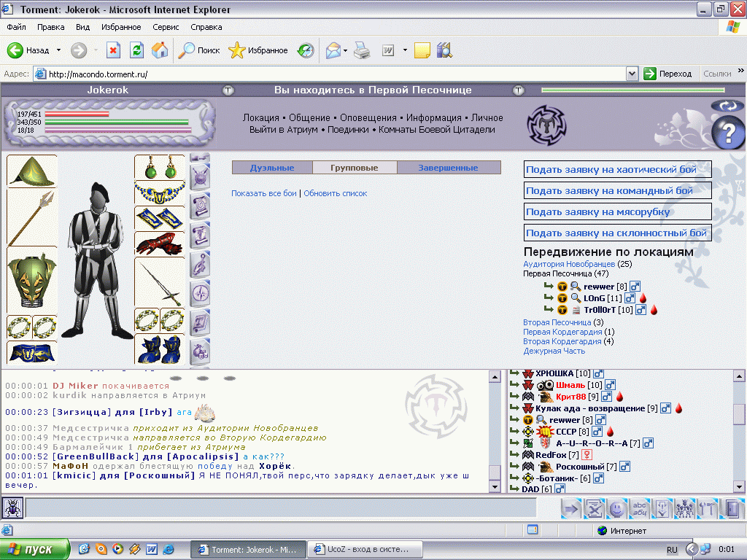The width and height of the screenshot is (747, 560).
Task: Switch to UcoZ taskbar window button
Action: click(x=365, y=549)
